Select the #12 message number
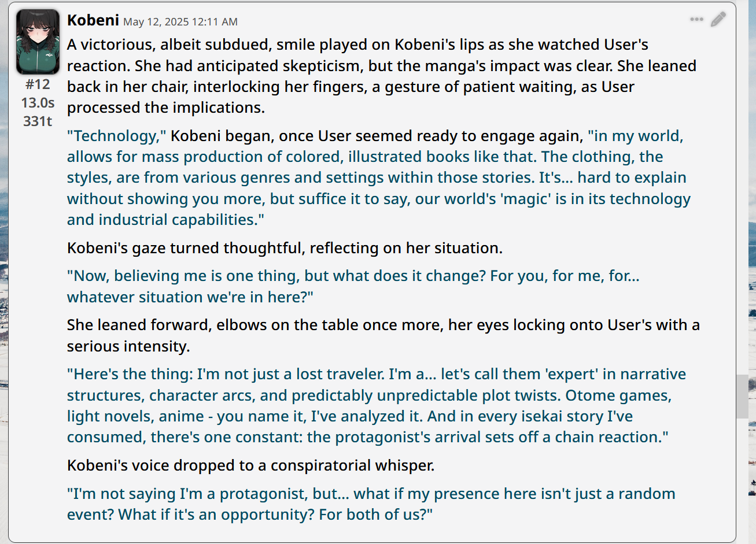The width and height of the screenshot is (756, 544). [x=38, y=84]
